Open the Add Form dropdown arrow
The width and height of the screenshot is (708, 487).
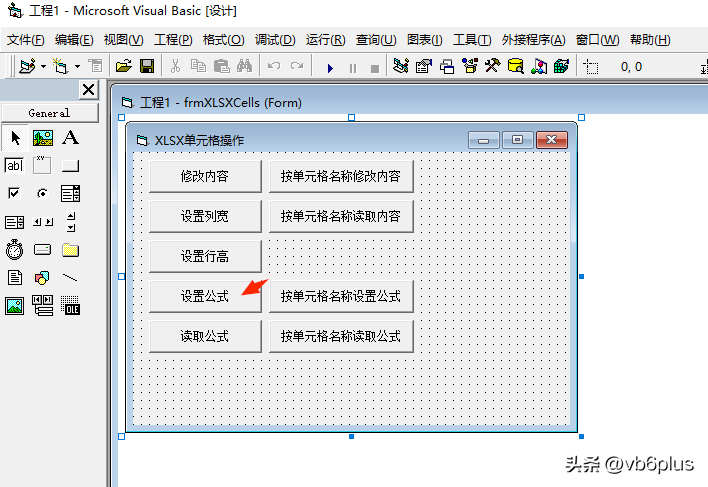pos(78,67)
